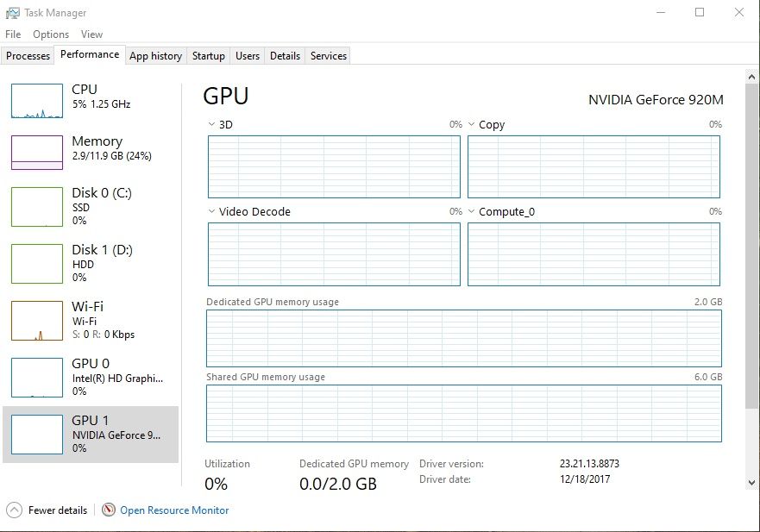This screenshot has height=532, width=760.
Task: Click the NVIDIA GeForce 920M heading
Action: click(656, 100)
